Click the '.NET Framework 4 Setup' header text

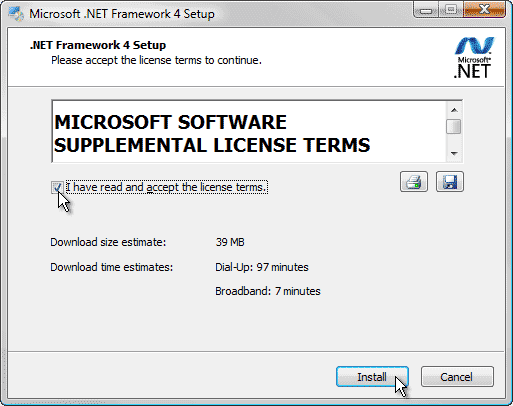(x=98, y=45)
